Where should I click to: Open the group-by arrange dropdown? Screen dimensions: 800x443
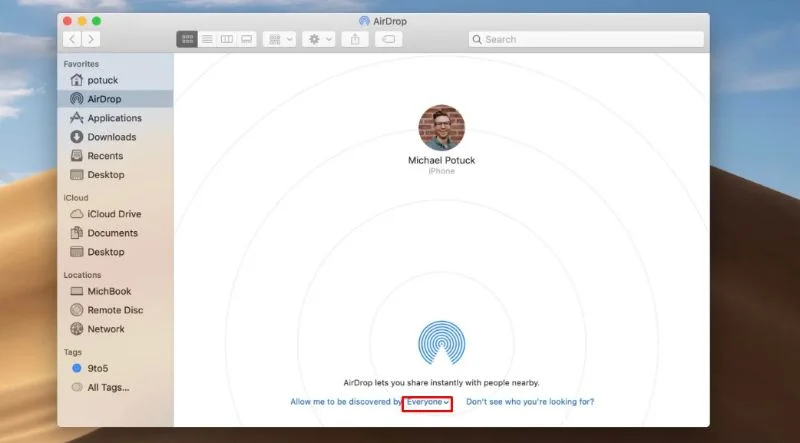pos(280,39)
